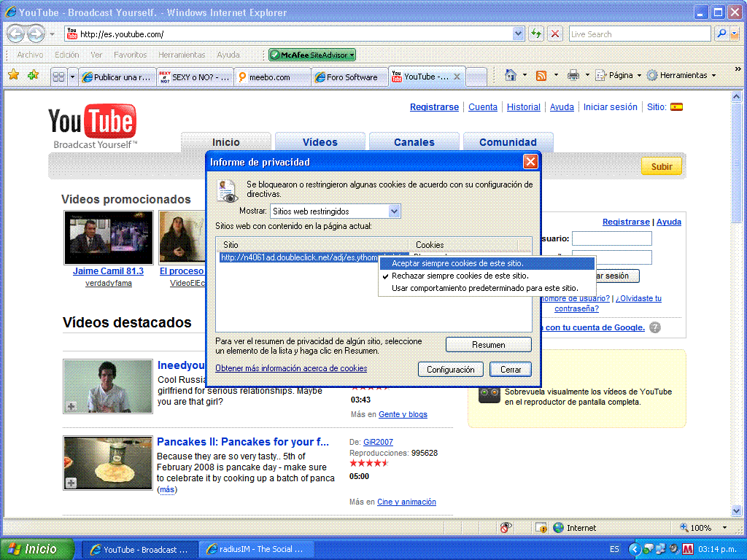
Task: Expand the address bar URL history dropdown
Action: [519, 34]
